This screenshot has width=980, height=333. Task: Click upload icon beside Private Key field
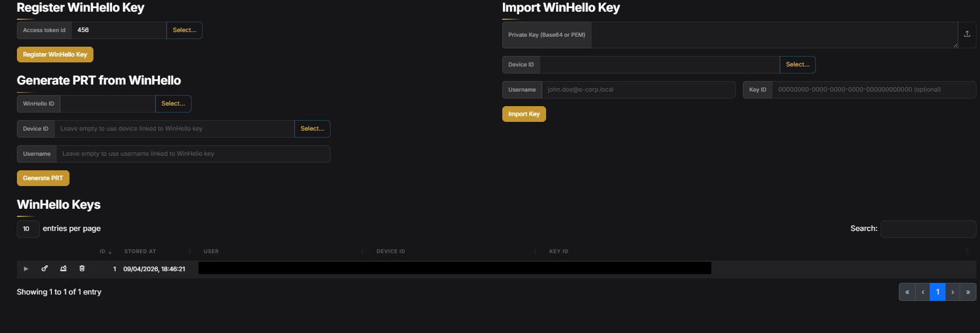click(967, 34)
